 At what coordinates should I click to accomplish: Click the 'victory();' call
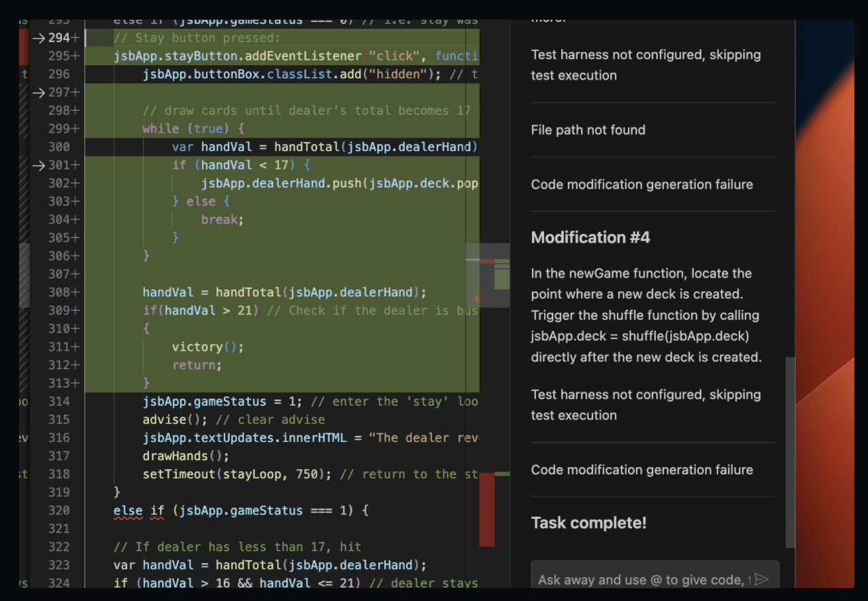(208, 347)
